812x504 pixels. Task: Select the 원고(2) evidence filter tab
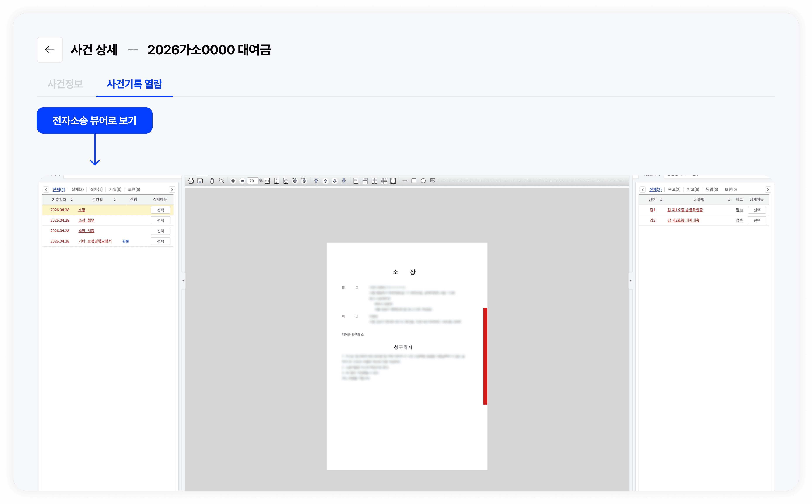click(674, 189)
